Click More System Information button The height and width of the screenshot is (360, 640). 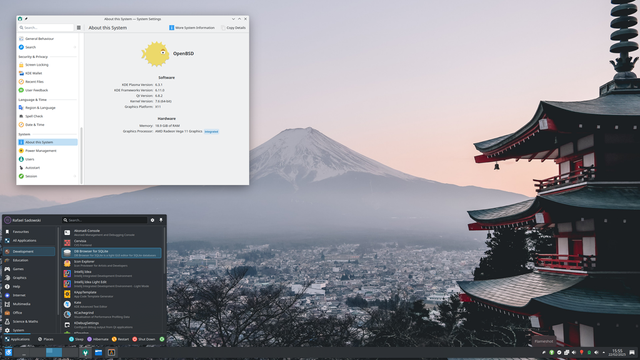pyautogui.click(x=192, y=28)
